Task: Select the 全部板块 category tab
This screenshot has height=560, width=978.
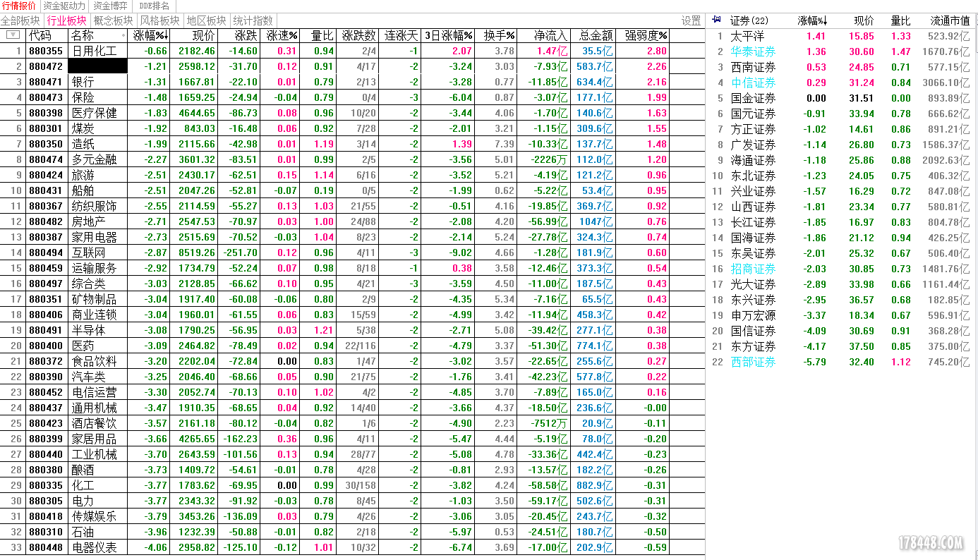Action: 20,20
